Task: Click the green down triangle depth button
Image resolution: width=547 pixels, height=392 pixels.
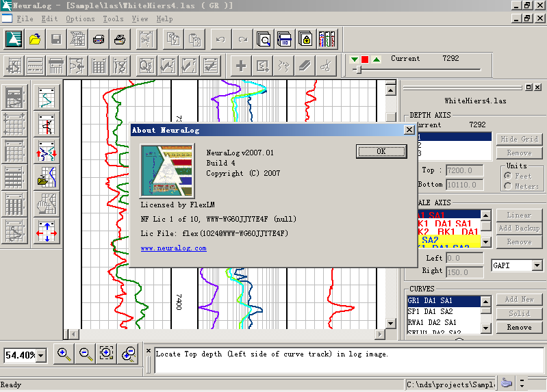Action: (355, 60)
